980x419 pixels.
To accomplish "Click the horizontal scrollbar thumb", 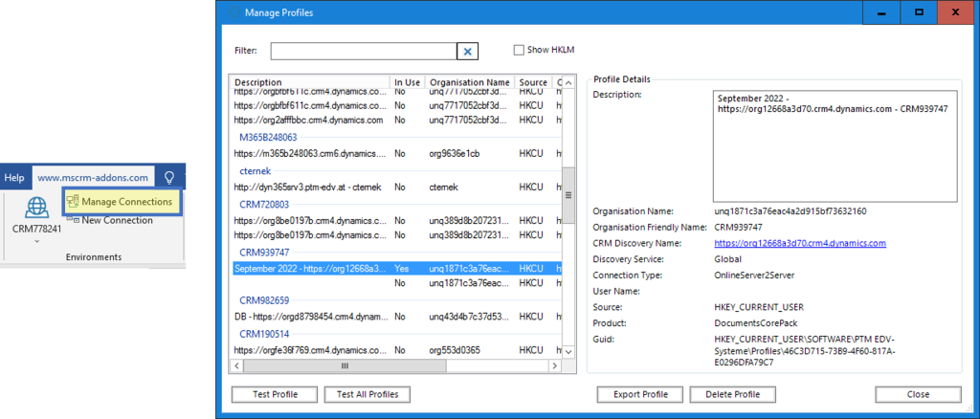I will tap(344, 366).
